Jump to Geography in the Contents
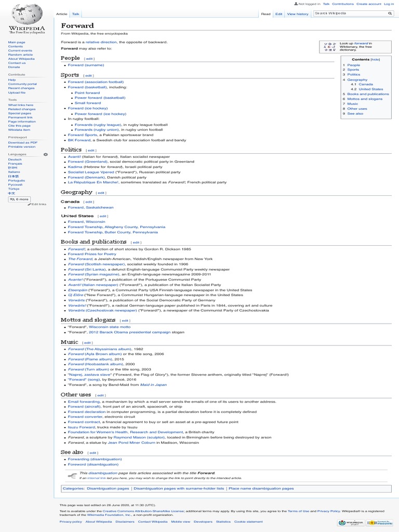This screenshot has width=399, height=532. click(x=357, y=79)
